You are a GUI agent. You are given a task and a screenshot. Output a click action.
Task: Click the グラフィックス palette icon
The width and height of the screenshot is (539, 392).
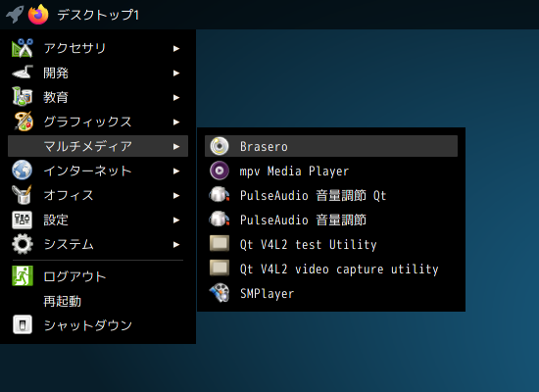pos(24,122)
